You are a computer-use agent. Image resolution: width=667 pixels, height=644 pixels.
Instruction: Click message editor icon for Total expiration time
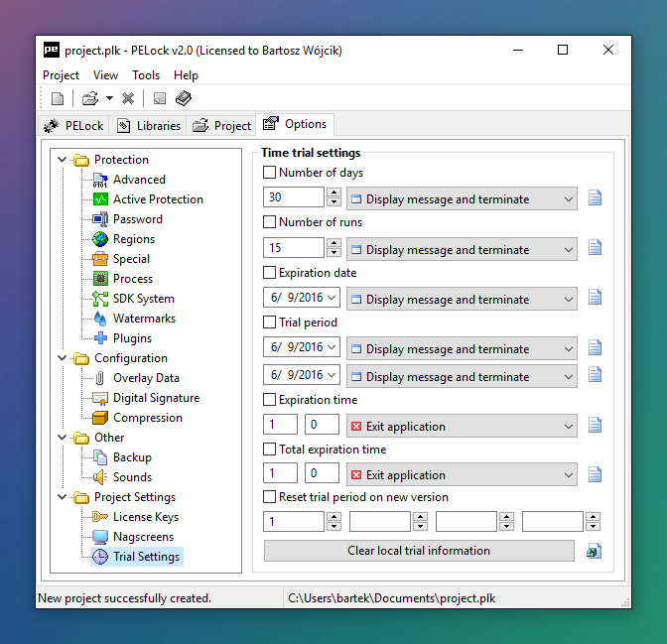click(x=595, y=474)
